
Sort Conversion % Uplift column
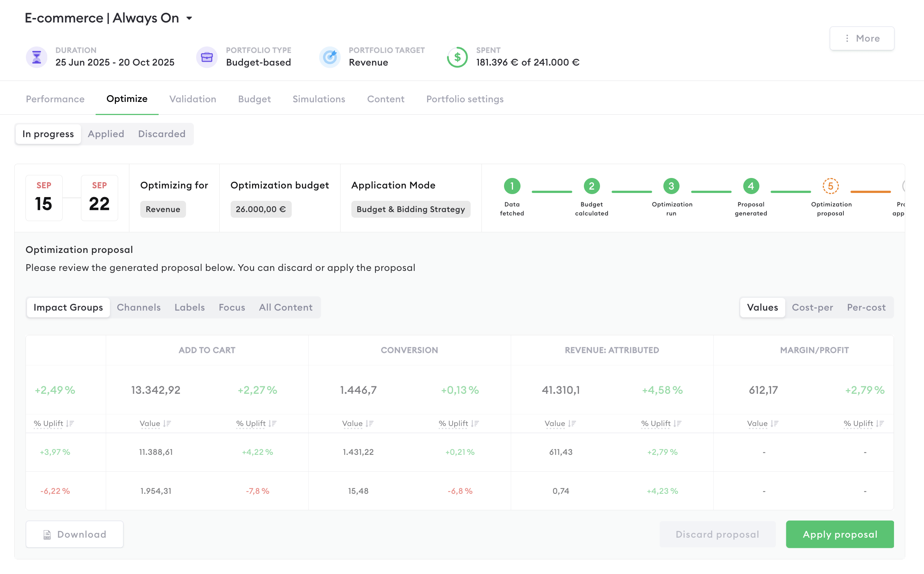pos(475,424)
